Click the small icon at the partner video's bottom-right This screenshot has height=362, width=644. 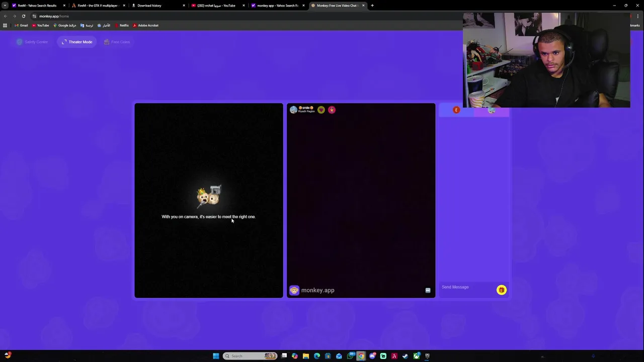(428, 290)
